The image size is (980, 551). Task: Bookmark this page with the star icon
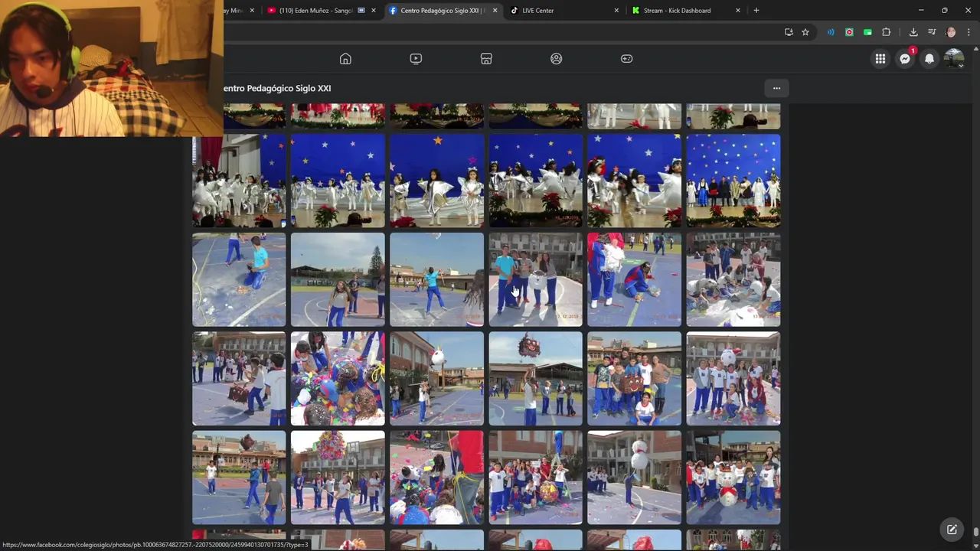pos(805,32)
